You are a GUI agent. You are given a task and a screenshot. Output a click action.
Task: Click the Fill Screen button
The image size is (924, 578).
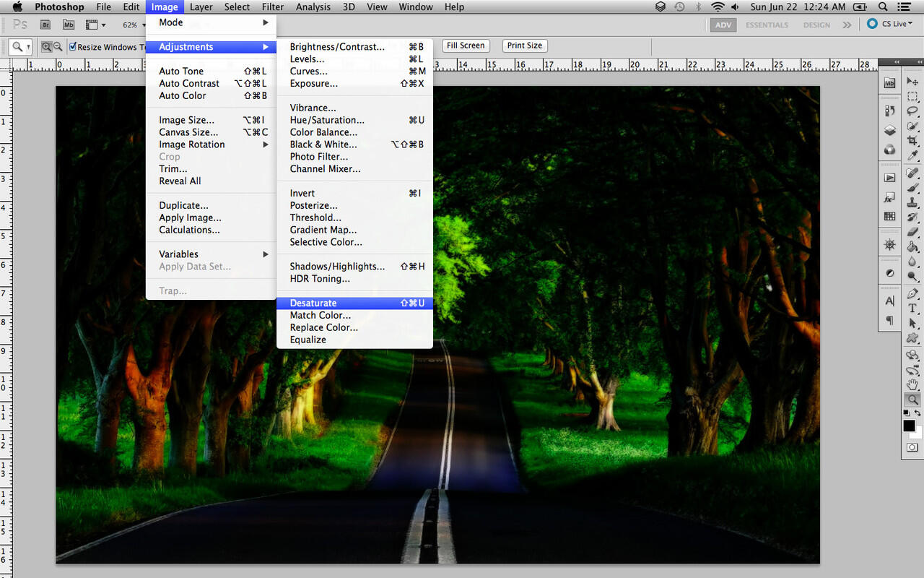pyautogui.click(x=466, y=46)
